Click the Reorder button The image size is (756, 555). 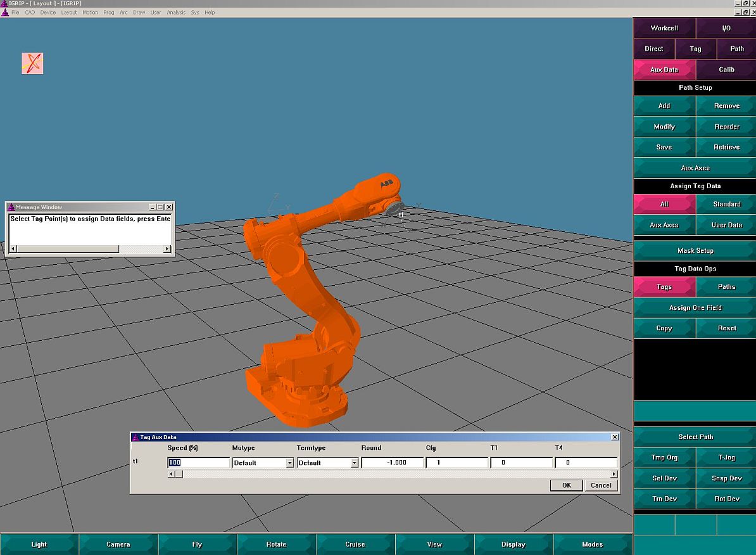point(726,127)
